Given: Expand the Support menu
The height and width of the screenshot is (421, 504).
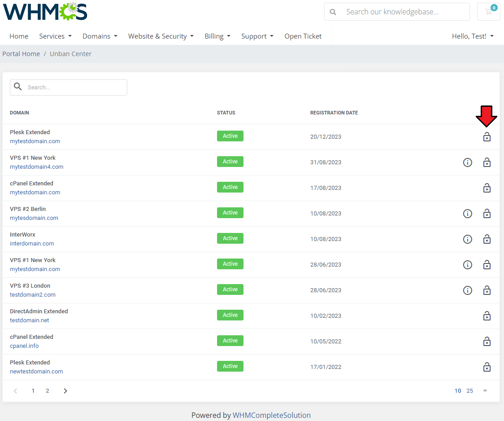Looking at the screenshot, I should [x=257, y=36].
